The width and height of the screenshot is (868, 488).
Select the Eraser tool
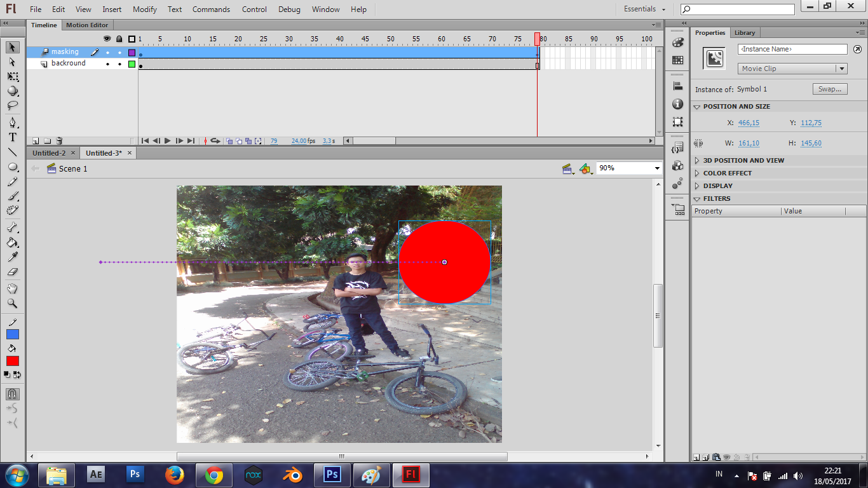click(x=13, y=271)
